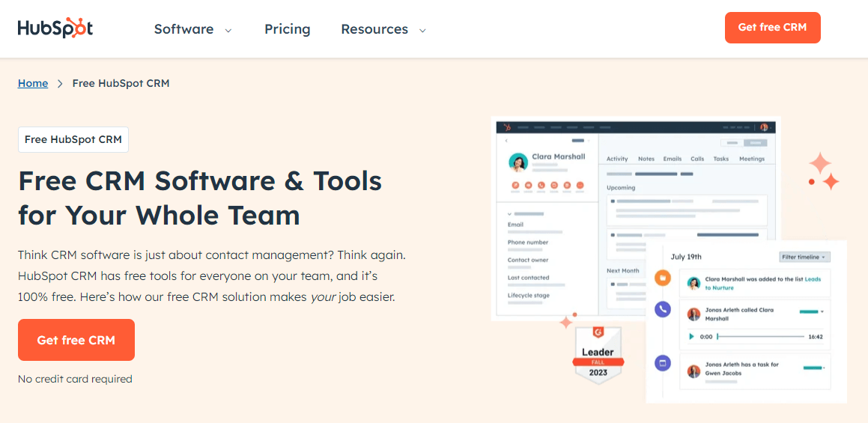Click the Upcoming section heading
This screenshot has width=868, height=423.
coord(621,188)
